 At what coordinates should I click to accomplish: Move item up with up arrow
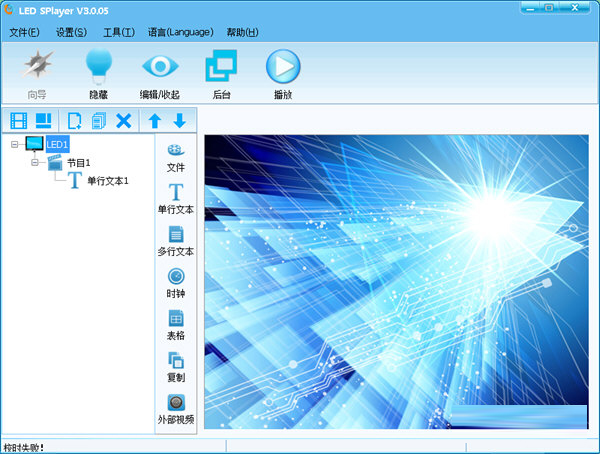155,121
